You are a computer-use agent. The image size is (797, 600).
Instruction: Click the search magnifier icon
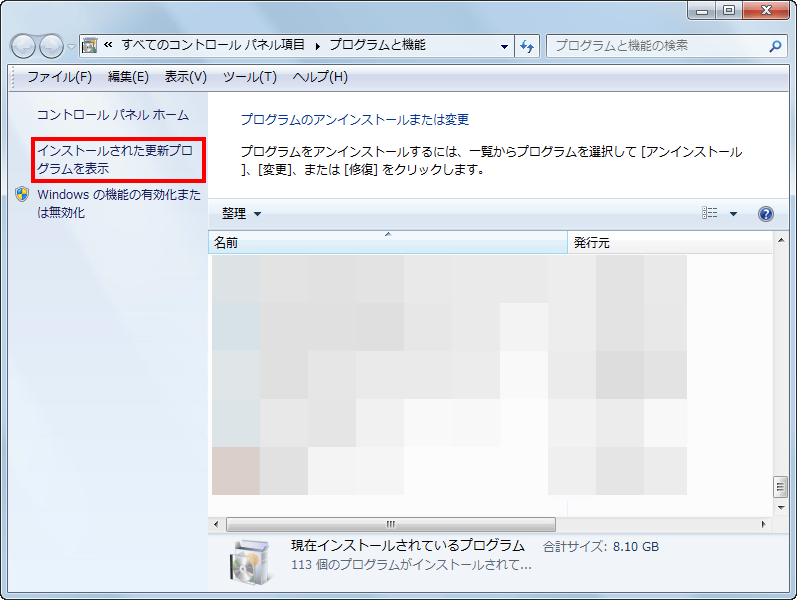click(775, 46)
